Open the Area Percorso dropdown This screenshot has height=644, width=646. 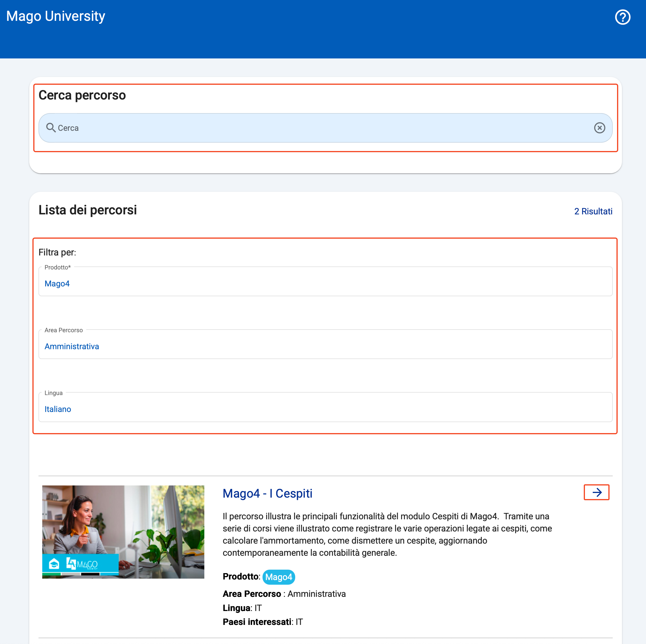[325, 344]
